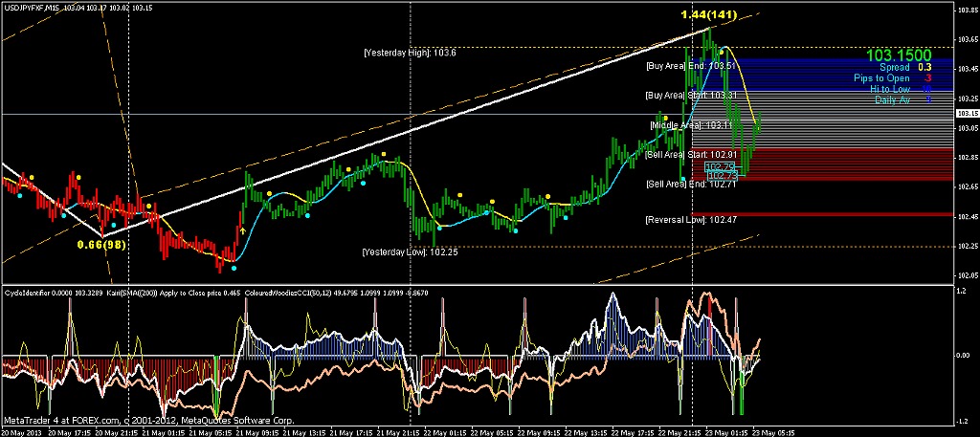Click the 21 May 01:15 time label
Viewport: 980px width, 437px height.
point(162,431)
